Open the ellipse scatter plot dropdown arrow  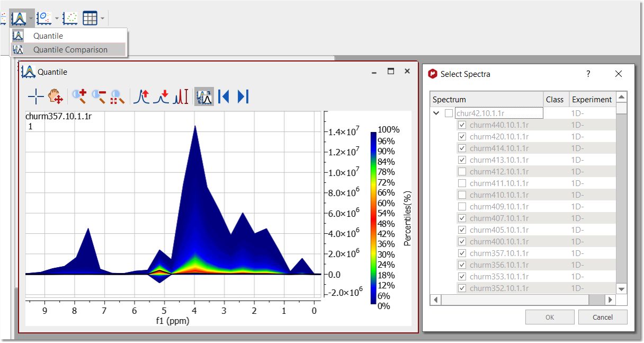57,19
